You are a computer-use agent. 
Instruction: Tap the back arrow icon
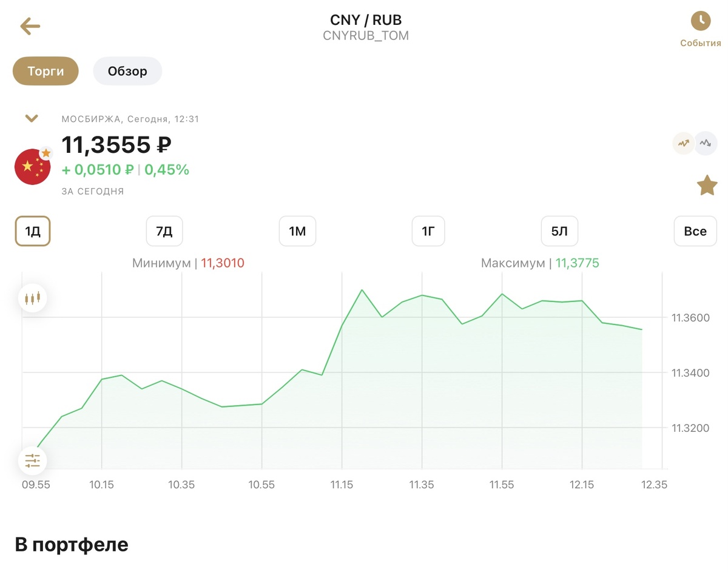30,26
